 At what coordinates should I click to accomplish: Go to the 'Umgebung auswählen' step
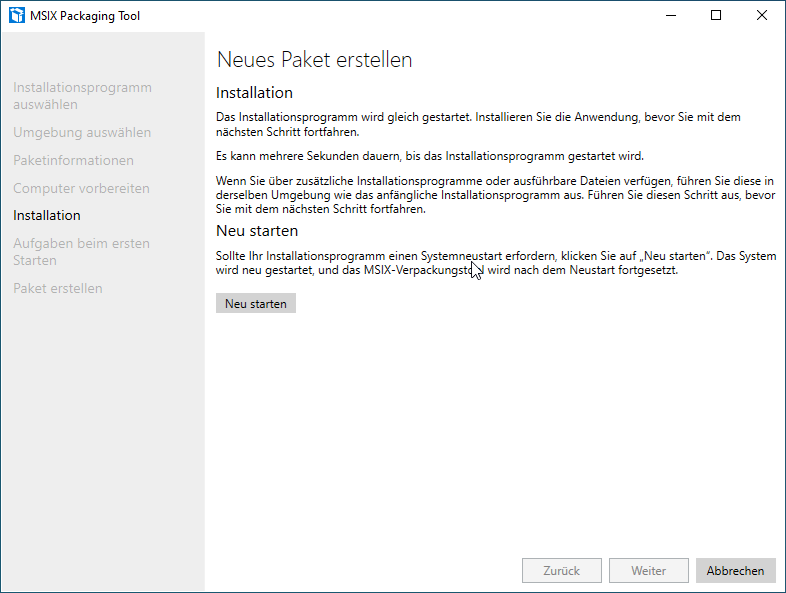pyautogui.click(x=82, y=132)
